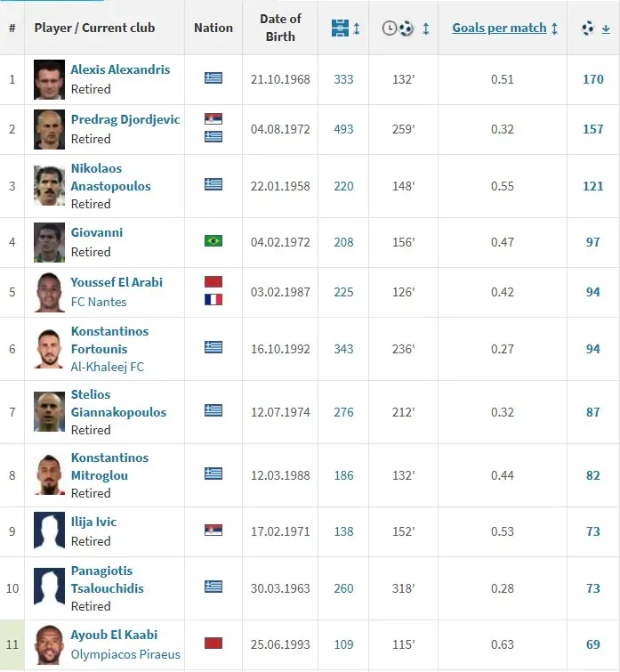620x672 pixels.
Task: Open Predrag Djordjevic player profile
Action: tap(125, 119)
